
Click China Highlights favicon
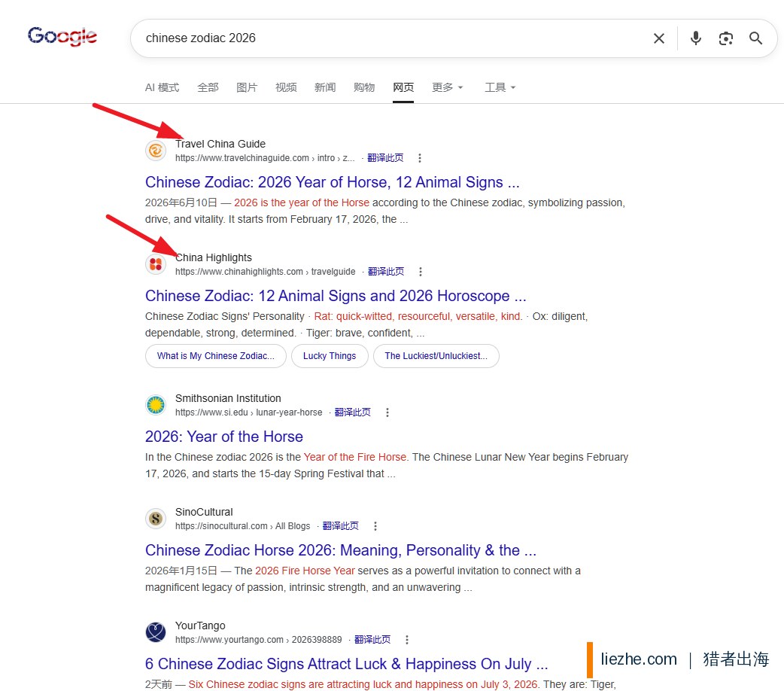tap(156, 264)
